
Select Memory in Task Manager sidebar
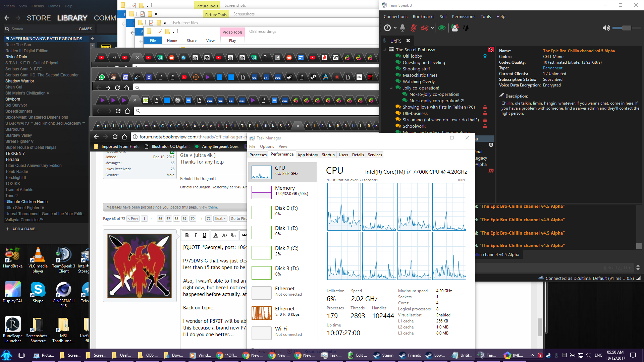pyautogui.click(x=282, y=192)
